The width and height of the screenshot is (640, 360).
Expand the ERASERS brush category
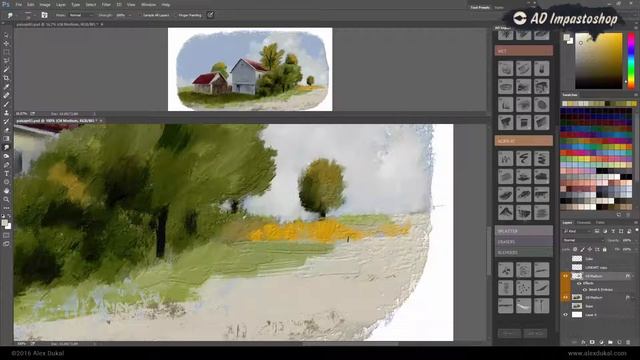(524, 242)
